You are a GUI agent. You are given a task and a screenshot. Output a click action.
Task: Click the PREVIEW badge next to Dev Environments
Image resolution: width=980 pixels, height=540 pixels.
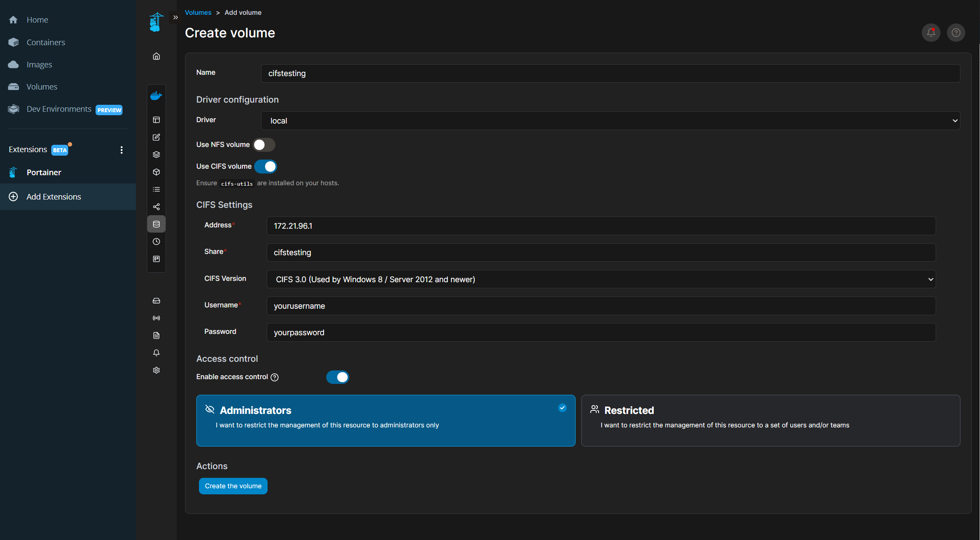109,110
